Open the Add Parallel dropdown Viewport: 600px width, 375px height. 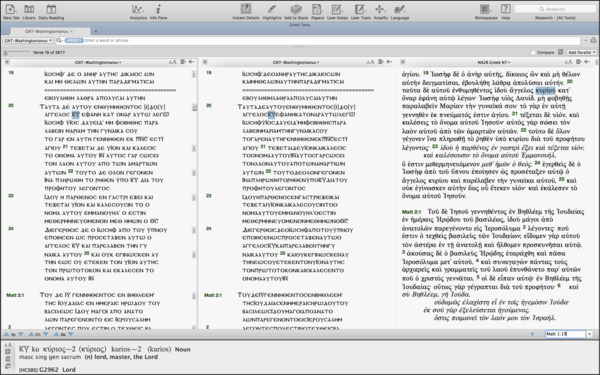click(581, 52)
